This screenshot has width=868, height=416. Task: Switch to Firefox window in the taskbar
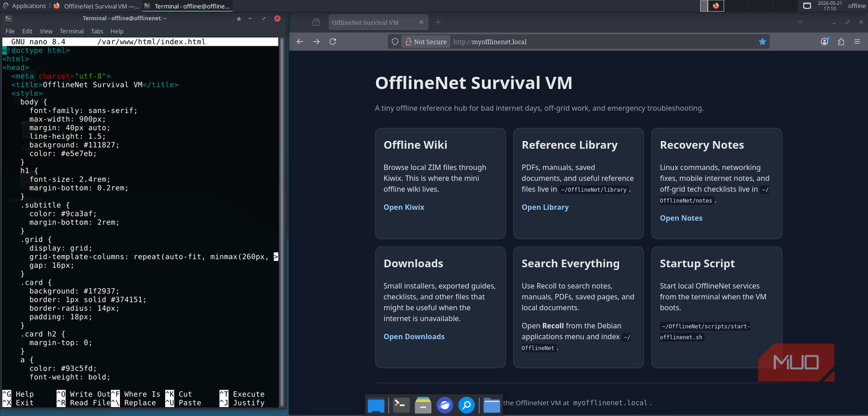click(x=96, y=6)
